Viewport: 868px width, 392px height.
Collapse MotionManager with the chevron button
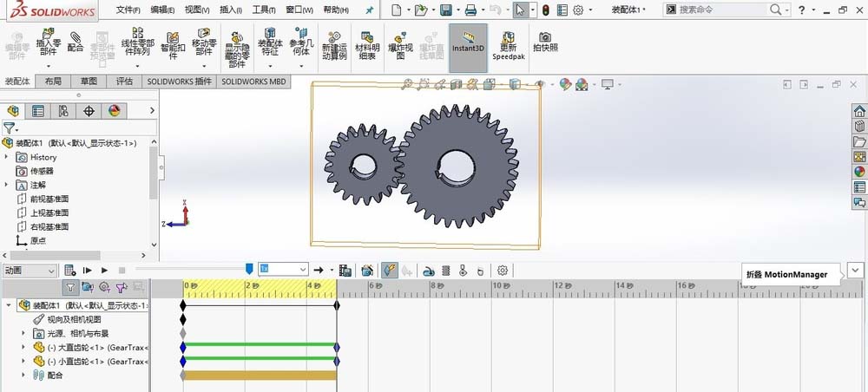pos(856,271)
